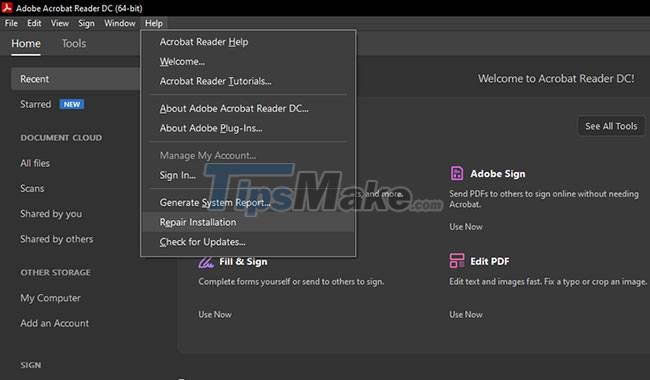The height and width of the screenshot is (380, 650).
Task: Click the SIGN section header in sidebar
Action: click(x=31, y=365)
